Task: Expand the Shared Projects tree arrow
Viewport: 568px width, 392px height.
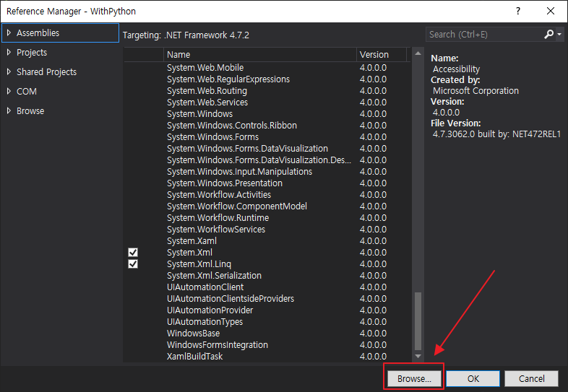Action: pos(9,72)
